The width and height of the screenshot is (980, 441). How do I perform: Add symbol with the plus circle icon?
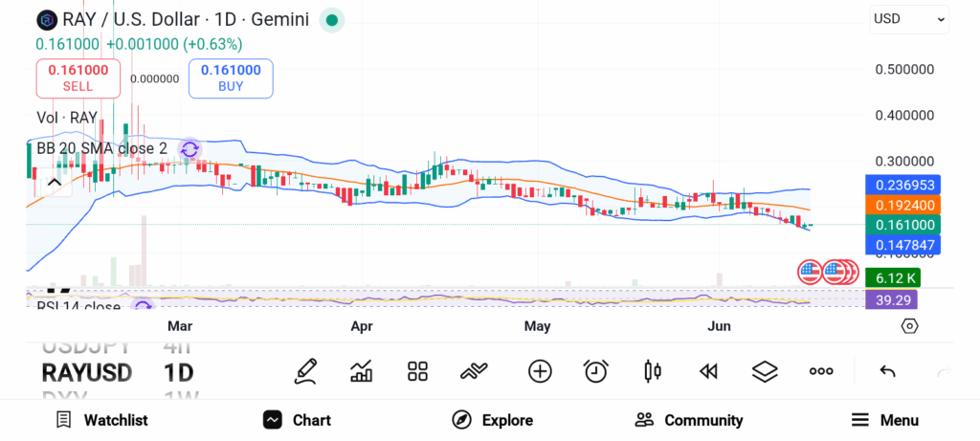(x=540, y=371)
